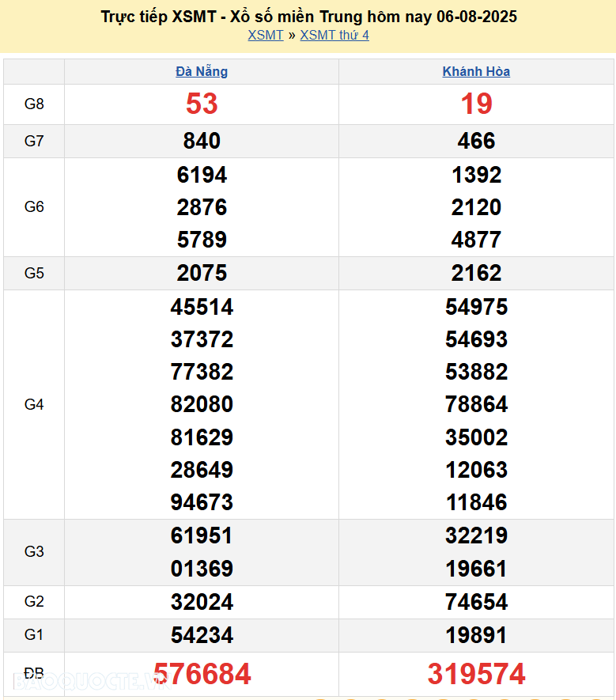This screenshot has height=700, width=616.
Task: Click the G4 row label
Action: (34, 404)
